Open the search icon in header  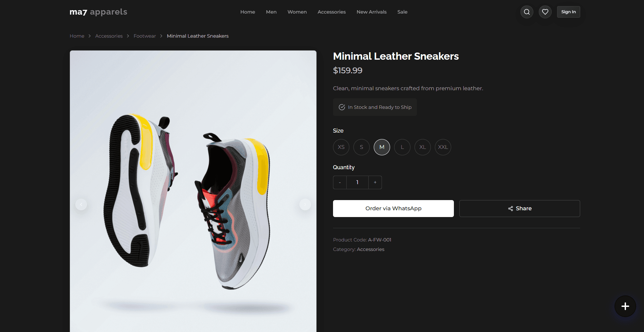click(527, 12)
